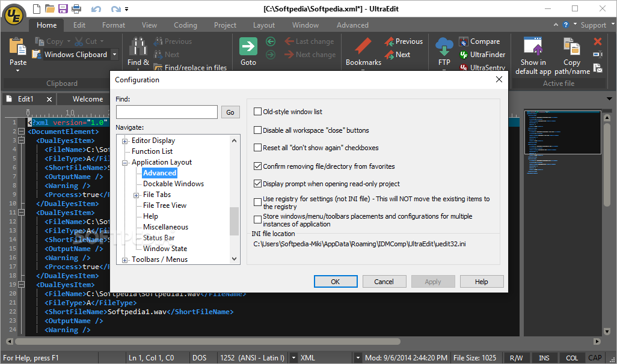Select Status Bar in navigation tree
This screenshot has width=617, height=364.
coord(159,238)
